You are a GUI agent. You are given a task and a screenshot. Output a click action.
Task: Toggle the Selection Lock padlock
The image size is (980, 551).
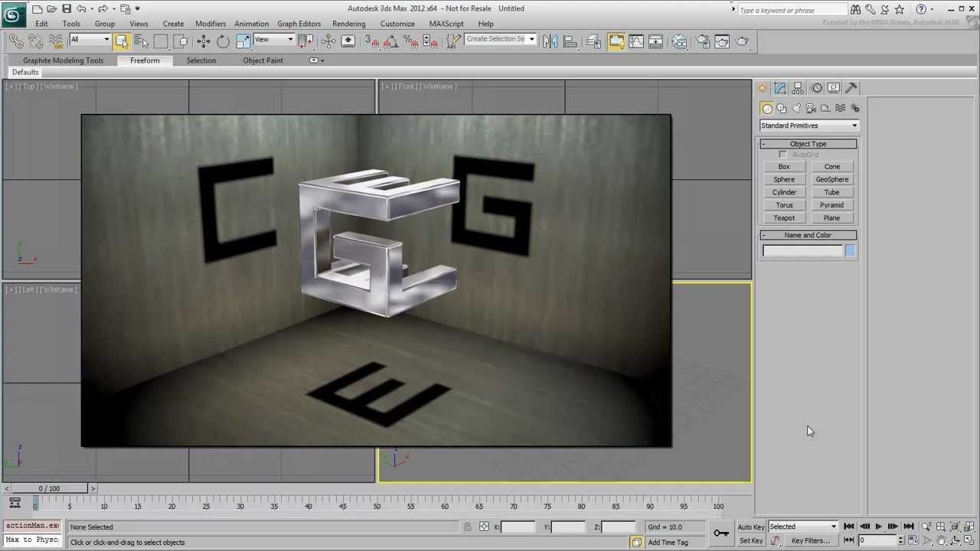point(467,527)
